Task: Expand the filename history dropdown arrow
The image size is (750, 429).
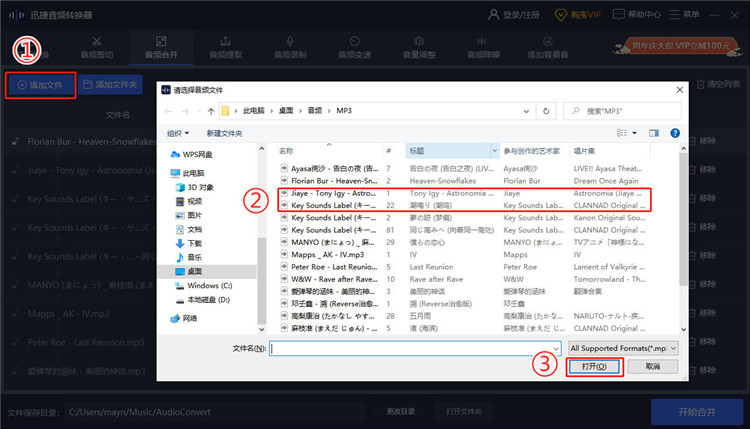Action: (x=556, y=349)
